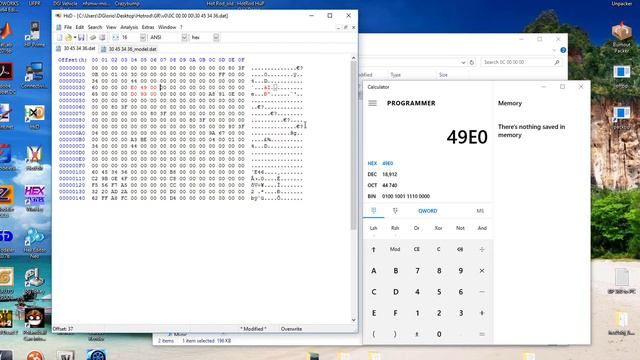Click the Type column header in Explorer

click(396, 75)
